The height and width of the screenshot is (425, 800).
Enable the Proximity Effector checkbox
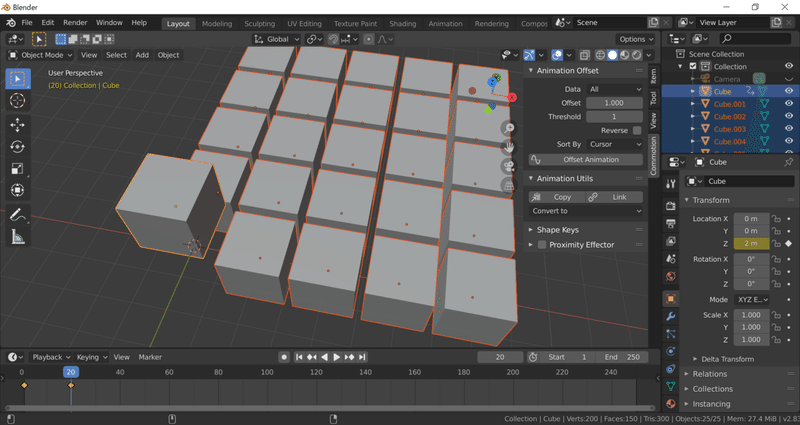542,245
